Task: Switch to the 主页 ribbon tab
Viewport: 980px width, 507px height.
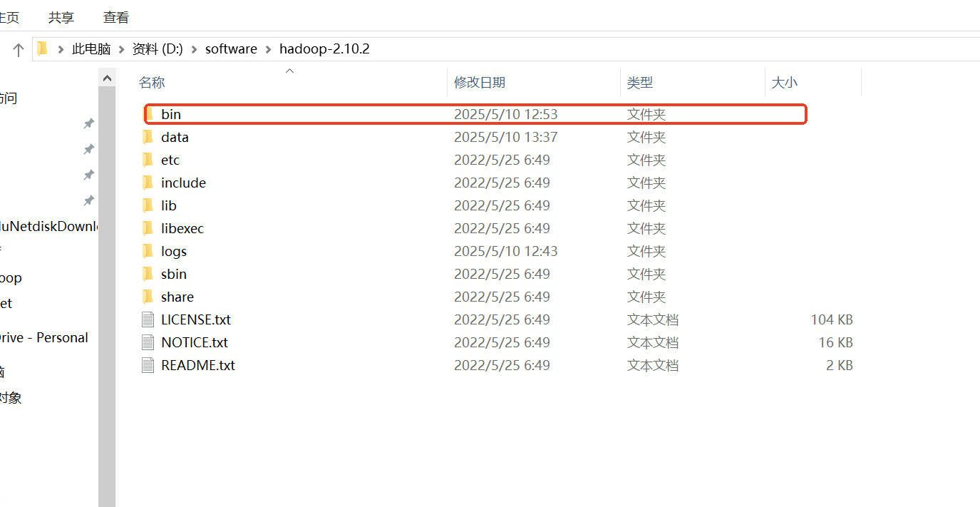Action: 9,17
